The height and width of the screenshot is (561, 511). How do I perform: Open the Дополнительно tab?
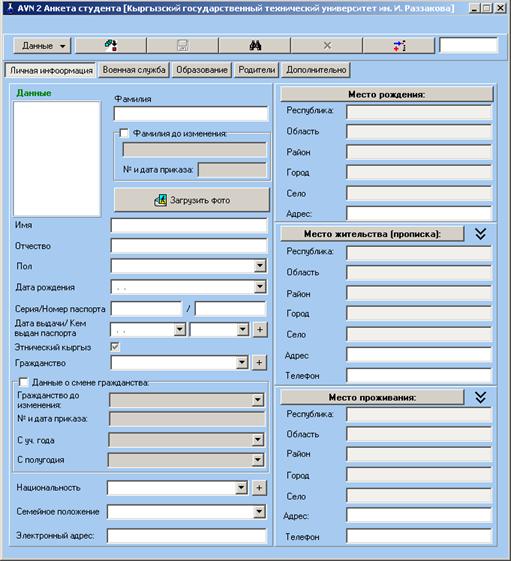point(316,70)
